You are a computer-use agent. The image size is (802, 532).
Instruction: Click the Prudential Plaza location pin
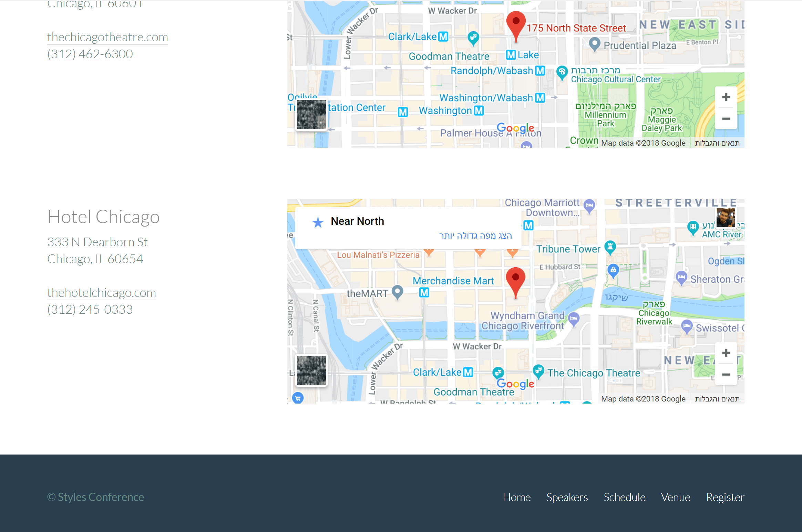coord(595,44)
